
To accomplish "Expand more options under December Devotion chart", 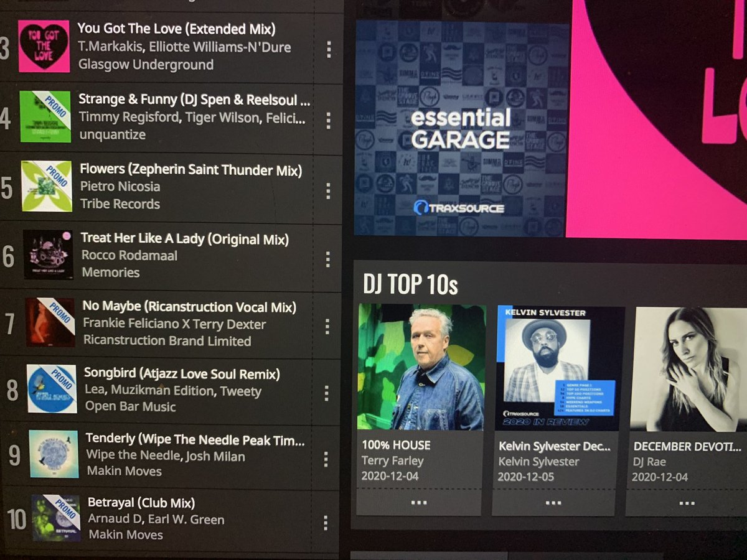I will point(687,503).
